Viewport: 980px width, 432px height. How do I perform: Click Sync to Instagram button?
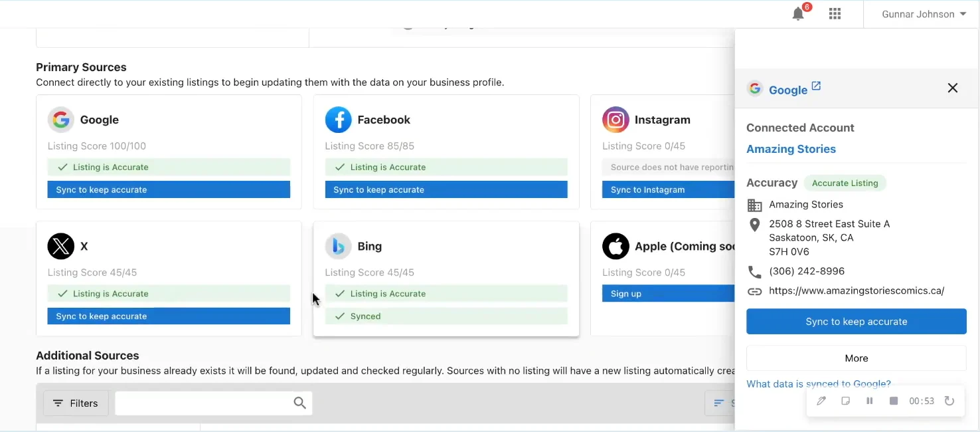coord(668,189)
